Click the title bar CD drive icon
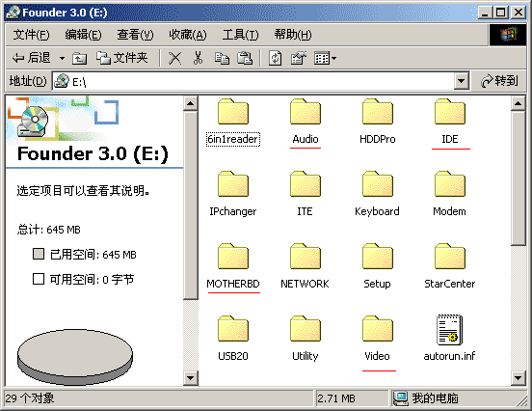Image resolution: width=532 pixels, height=411 pixels. click(13, 13)
